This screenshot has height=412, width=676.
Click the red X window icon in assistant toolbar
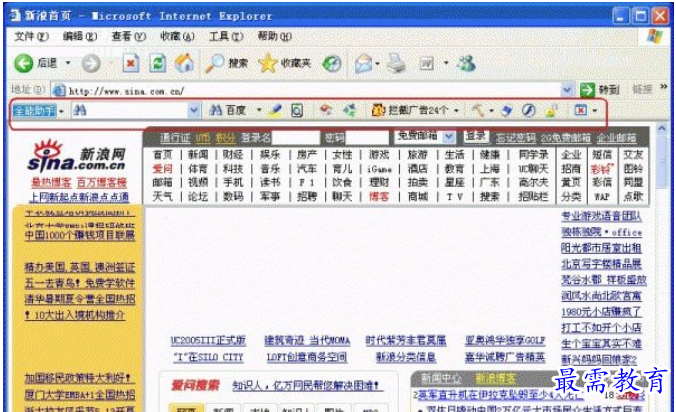(581, 110)
